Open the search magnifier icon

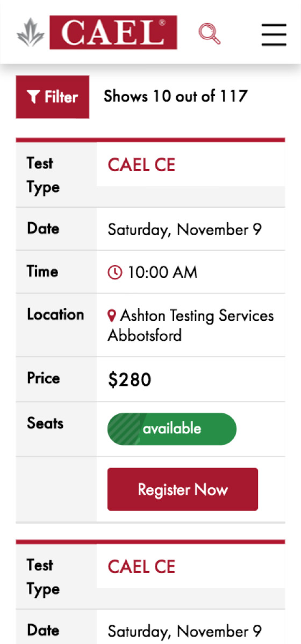[210, 34]
